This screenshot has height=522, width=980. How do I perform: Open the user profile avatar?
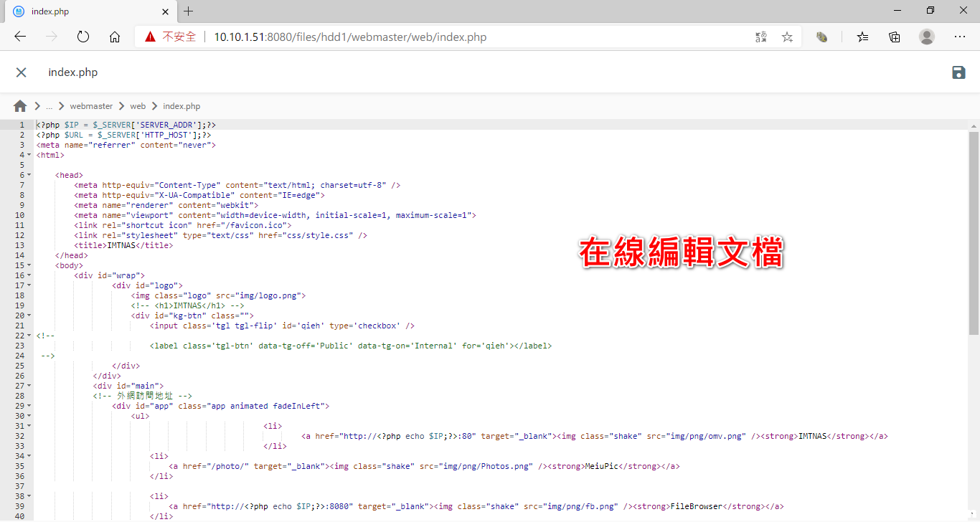927,37
